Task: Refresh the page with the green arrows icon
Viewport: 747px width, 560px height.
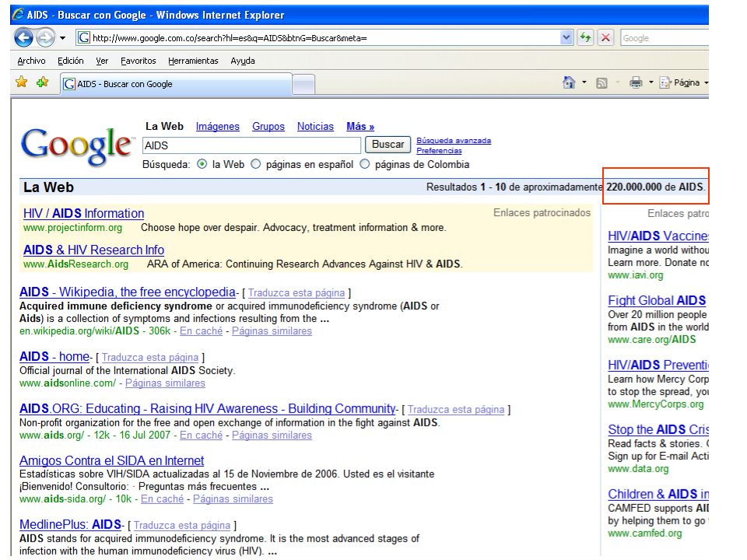Action: pos(585,37)
